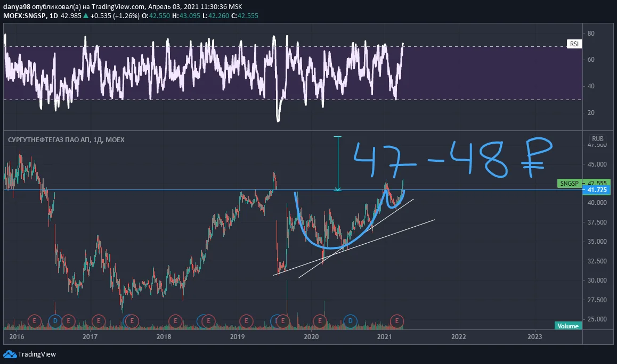This screenshot has width=617, height=364.
Task: Click the High value H:43.095
Action: point(186,16)
